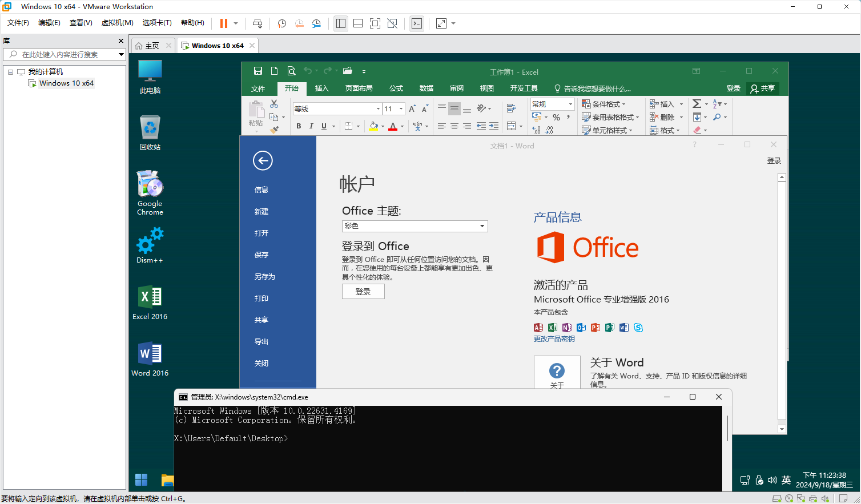Image resolution: width=861 pixels, height=504 pixels.
Task: Click the Word account page vertical scrollbar
Action: pos(782,303)
